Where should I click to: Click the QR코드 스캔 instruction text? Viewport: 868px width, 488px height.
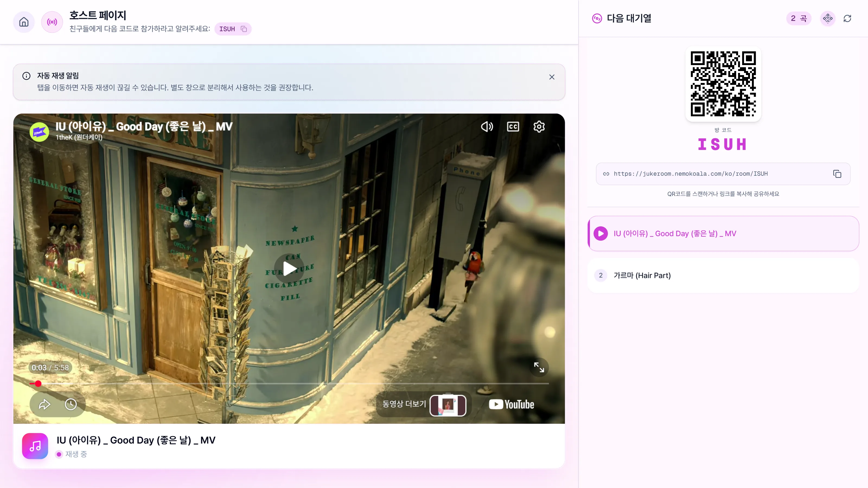coord(723,194)
